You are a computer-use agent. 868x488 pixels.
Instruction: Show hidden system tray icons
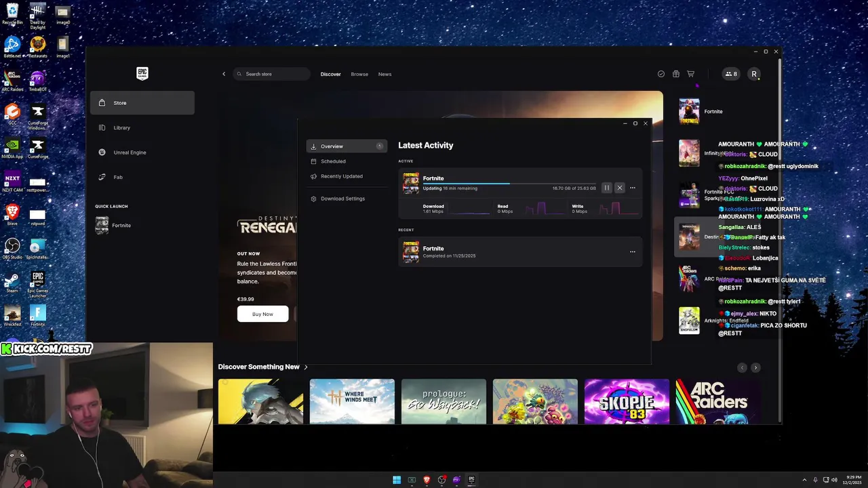(804, 480)
